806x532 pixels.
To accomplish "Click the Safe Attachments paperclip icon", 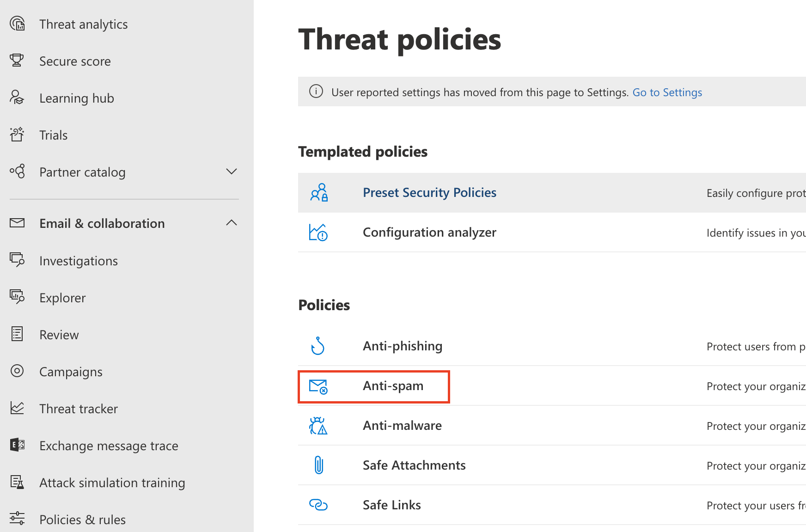I will click(x=319, y=465).
